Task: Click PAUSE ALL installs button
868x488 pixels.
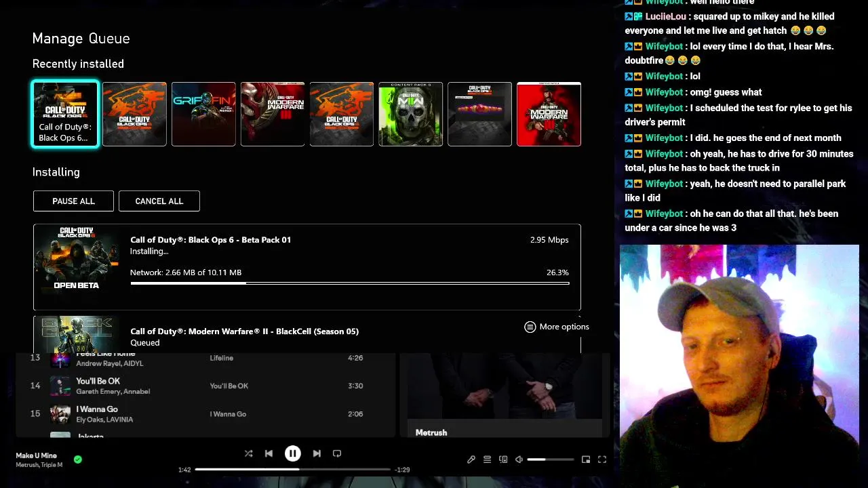Action: point(73,201)
